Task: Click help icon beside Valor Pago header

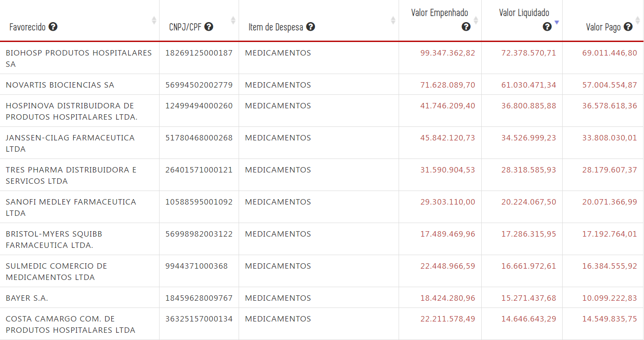Action: click(628, 27)
